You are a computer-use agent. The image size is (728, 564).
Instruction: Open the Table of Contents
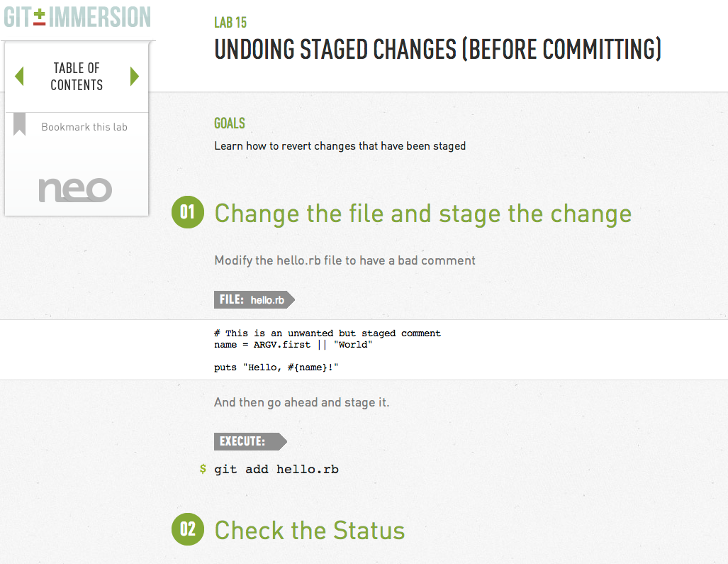pyautogui.click(x=77, y=77)
